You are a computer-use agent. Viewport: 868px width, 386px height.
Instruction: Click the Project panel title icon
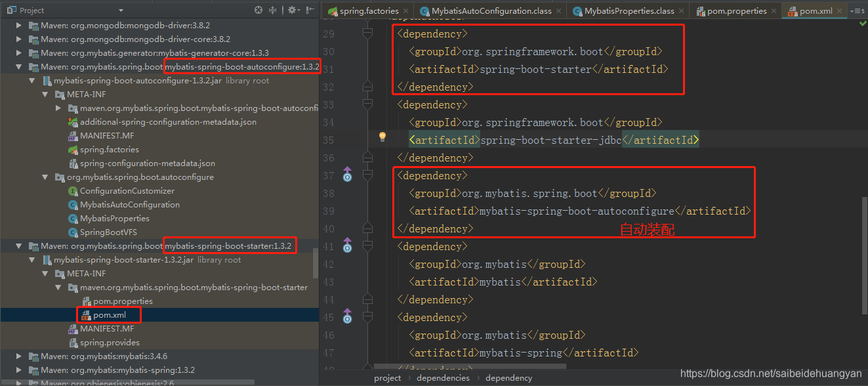(x=12, y=10)
